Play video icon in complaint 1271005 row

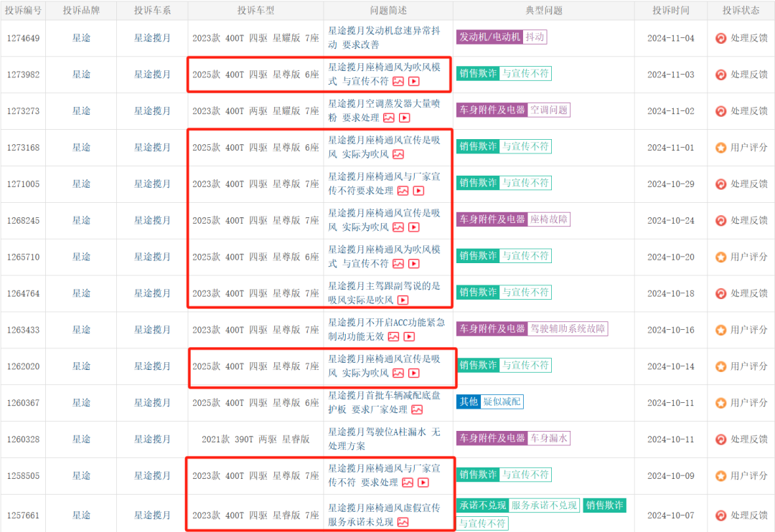[418, 191]
